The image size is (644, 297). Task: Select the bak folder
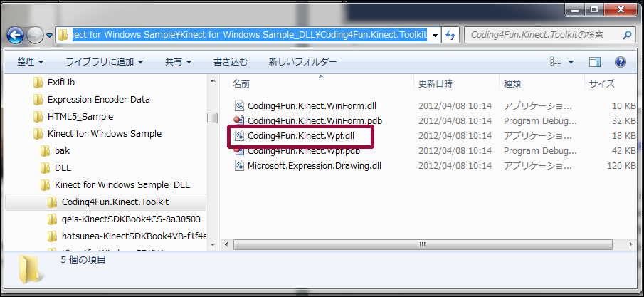[62, 151]
